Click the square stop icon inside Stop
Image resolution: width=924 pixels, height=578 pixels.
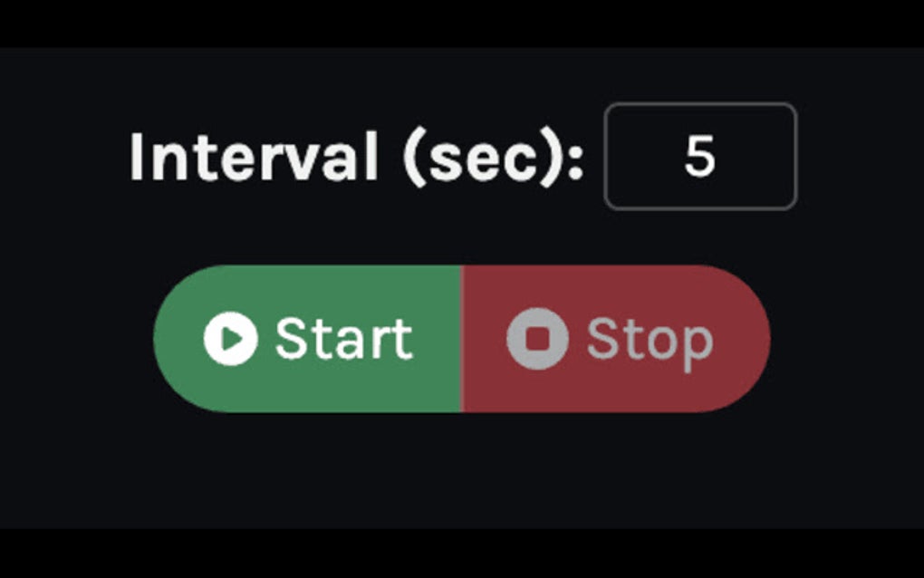click(537, 339)
